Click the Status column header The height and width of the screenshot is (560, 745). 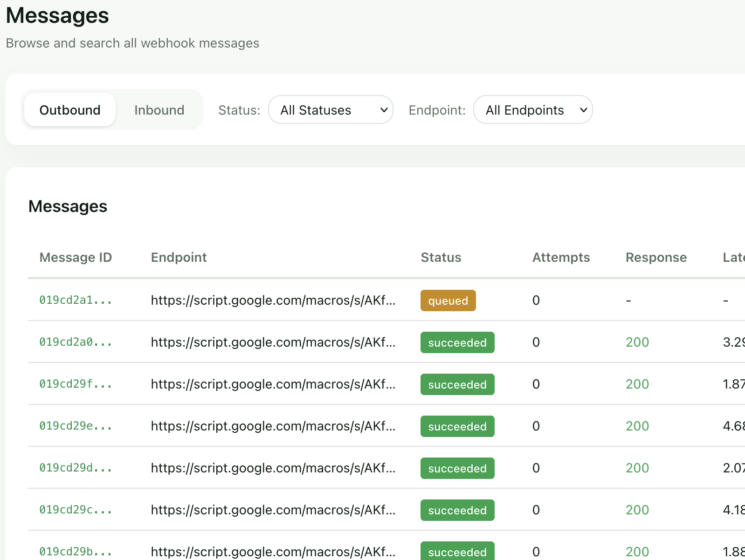point(441,257)
